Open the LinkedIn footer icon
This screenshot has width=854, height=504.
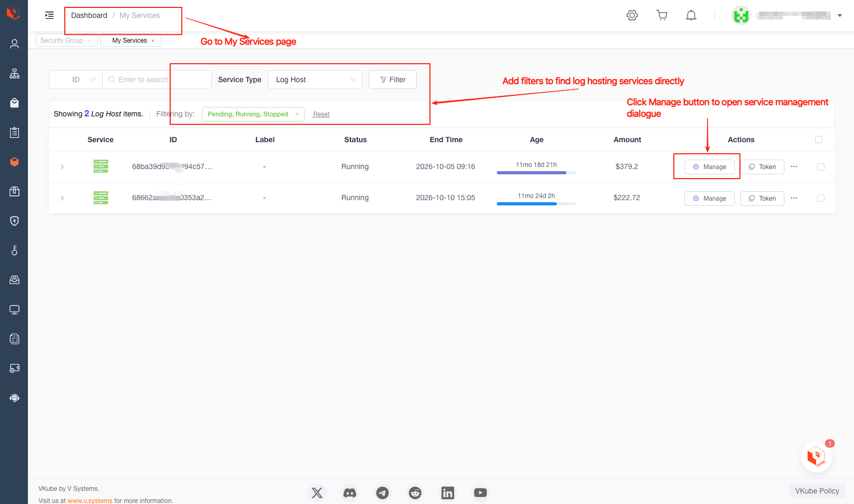447,492
